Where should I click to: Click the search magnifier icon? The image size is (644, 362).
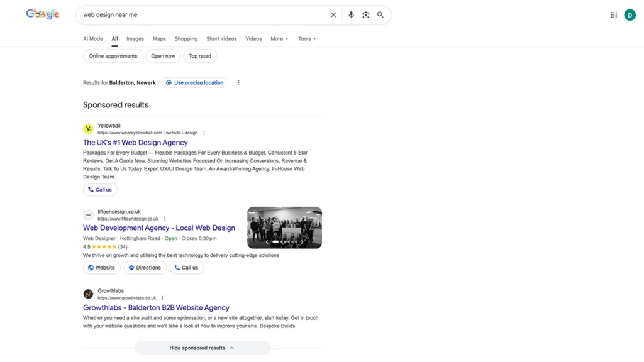[x=380, y=14]
